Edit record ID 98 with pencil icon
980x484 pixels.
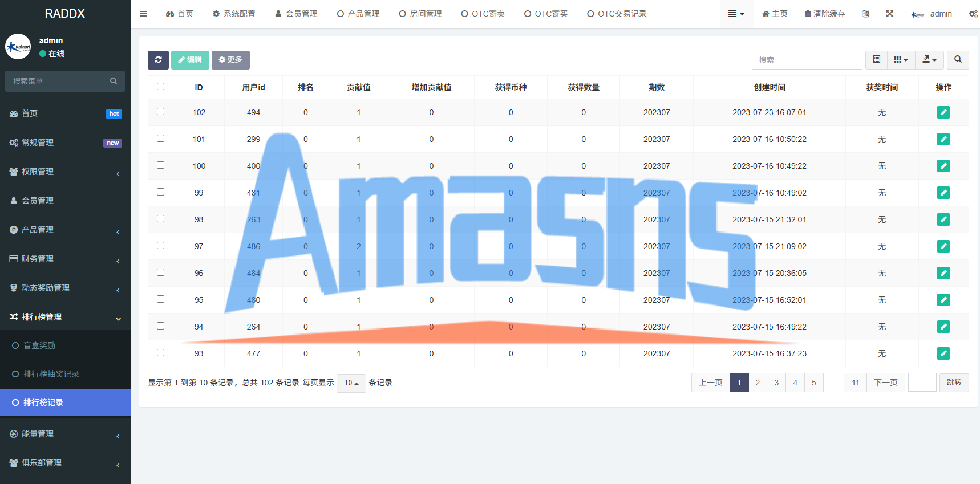tap(943, 219)
